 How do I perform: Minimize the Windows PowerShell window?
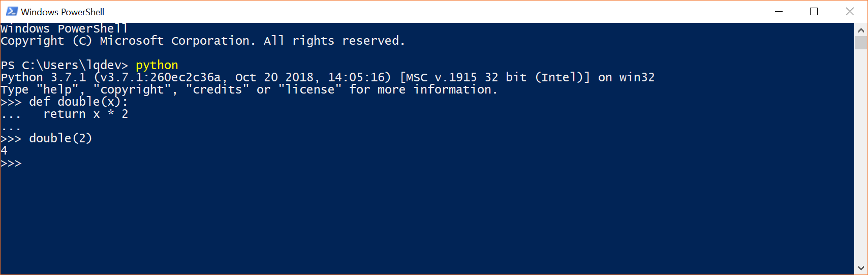pos(779,12)
